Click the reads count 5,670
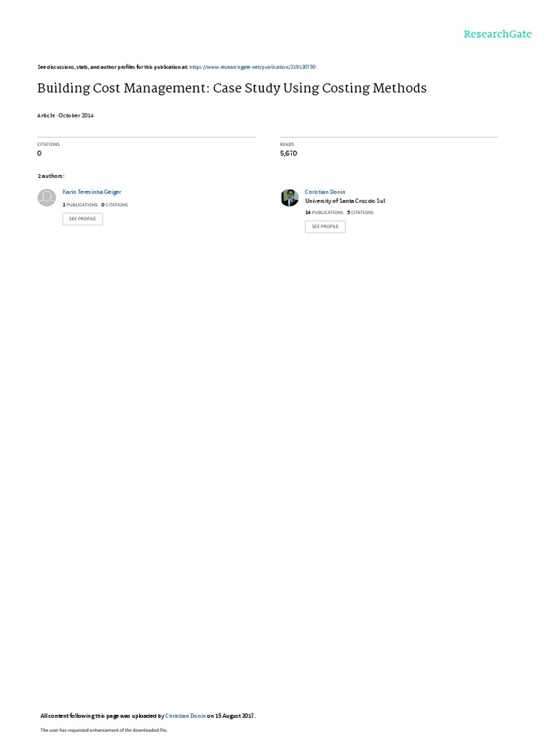Screen dimensions: 560x747 pos(289,153)
